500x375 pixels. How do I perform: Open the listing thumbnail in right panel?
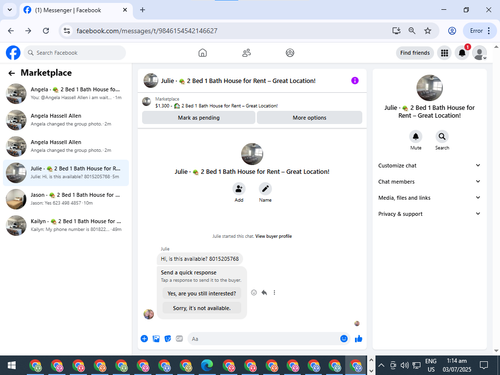(x=430, y=88)
